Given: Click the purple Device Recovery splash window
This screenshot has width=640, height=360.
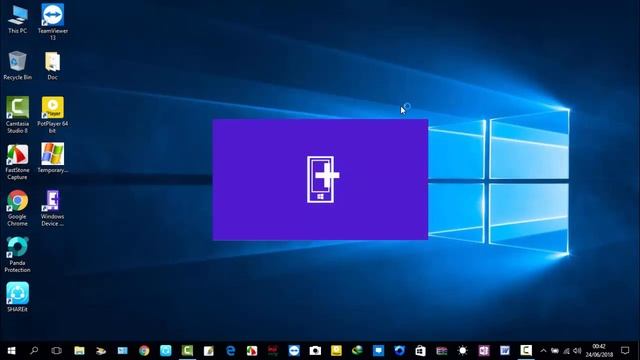Looking at the screenshot, I should point(320,180).
